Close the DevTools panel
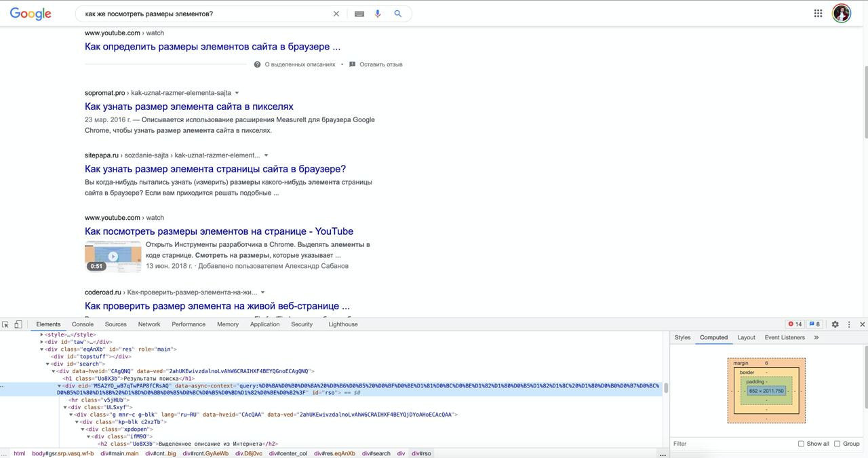 pyautogui.click(x=862, y=324)
